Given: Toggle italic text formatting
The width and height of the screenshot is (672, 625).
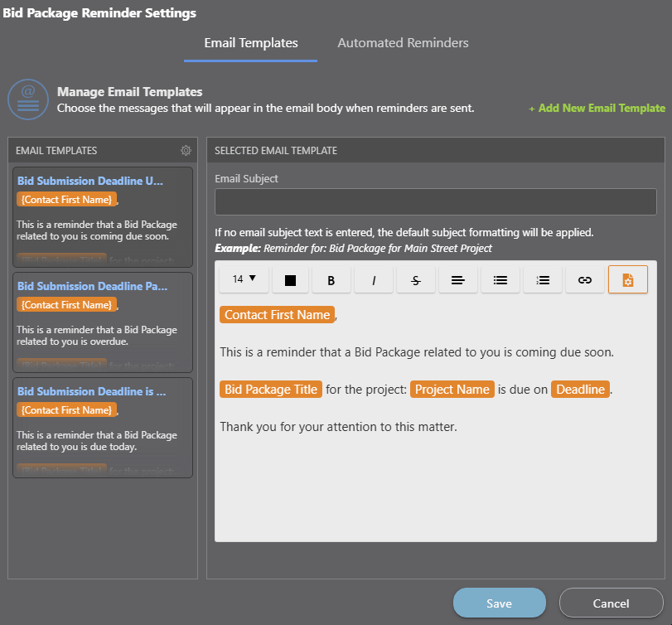Looking at the screenshot, I should click(x=374, y=280).
